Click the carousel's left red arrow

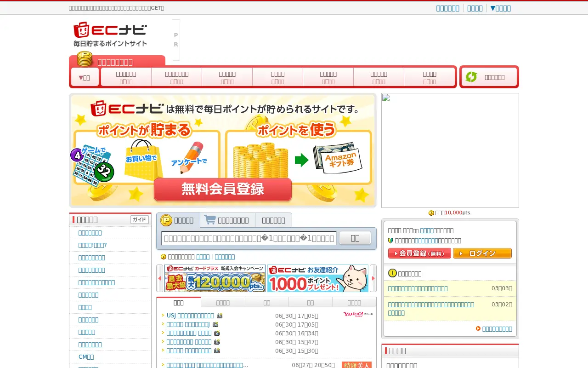pyautogui.click(x=159, y=278)
